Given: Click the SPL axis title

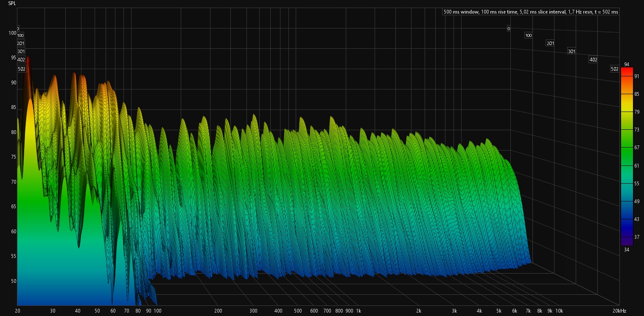Looking at the screenshot, I should [12, 3].
